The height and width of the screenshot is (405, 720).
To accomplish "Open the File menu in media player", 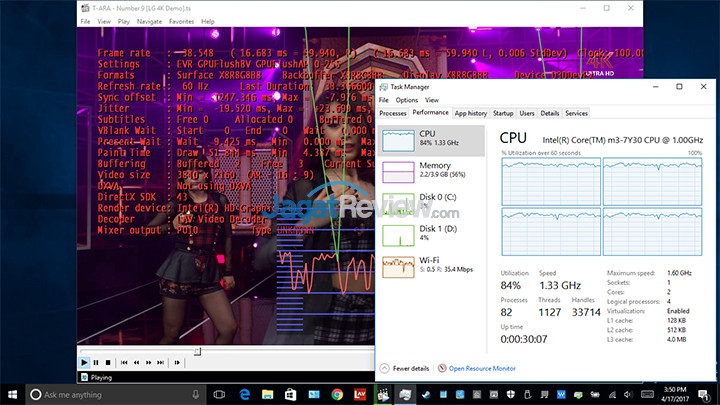I will [x=85, y=22].
